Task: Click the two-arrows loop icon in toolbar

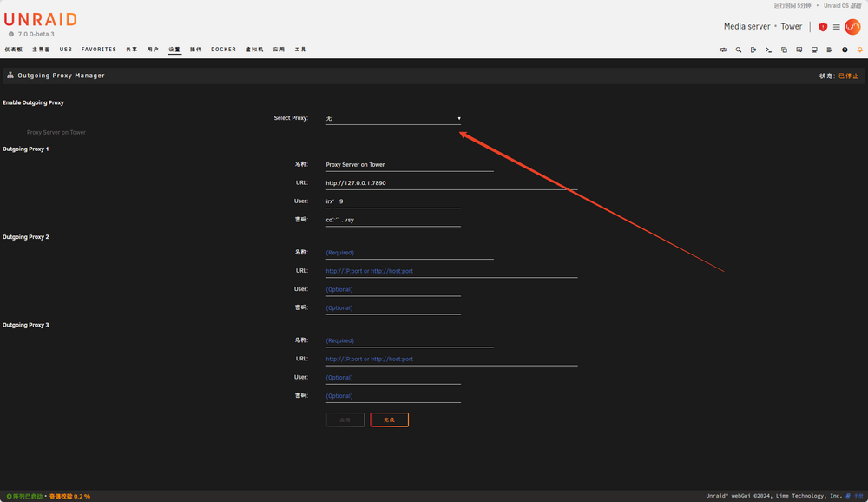Action: pyautogui.click(x=723, y=50)
